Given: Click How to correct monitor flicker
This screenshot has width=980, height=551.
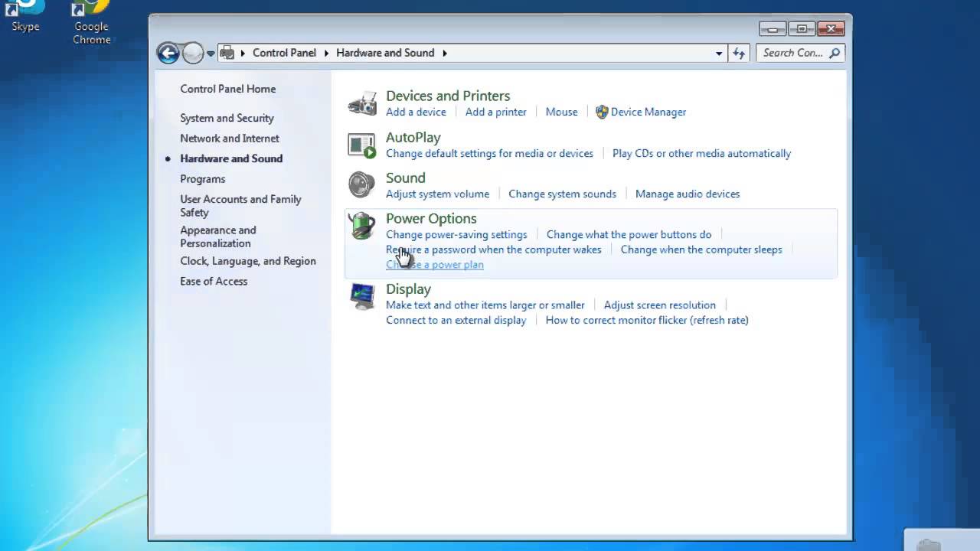Looking at the screenshot, I should click(647, 320).
